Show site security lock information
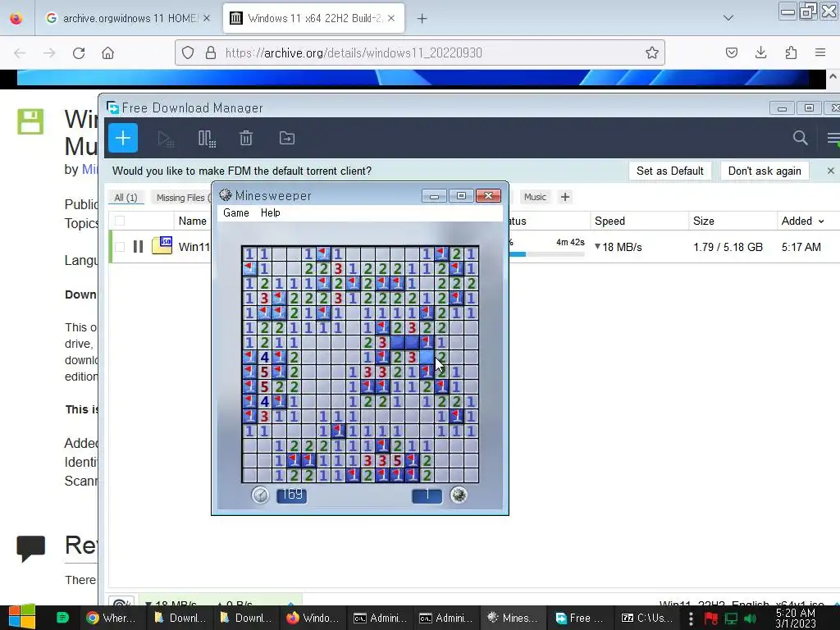This screenshot has height=630, width=840. tap(211, 52)
